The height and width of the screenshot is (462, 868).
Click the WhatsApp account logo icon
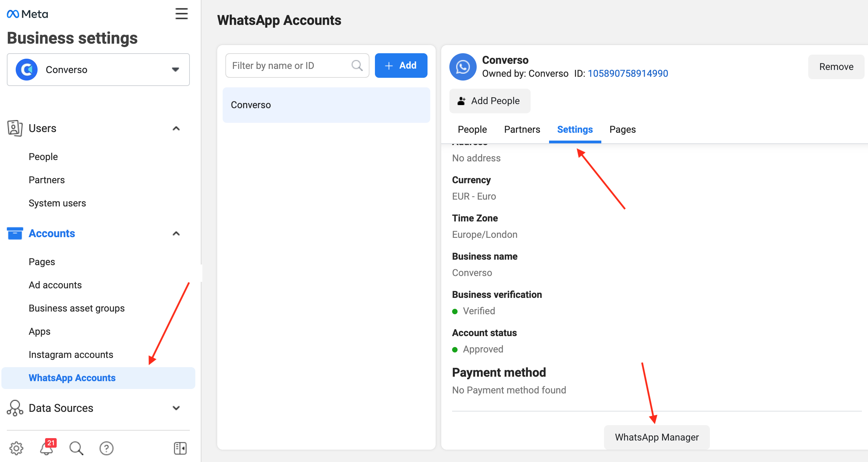[x=463, y=67]
